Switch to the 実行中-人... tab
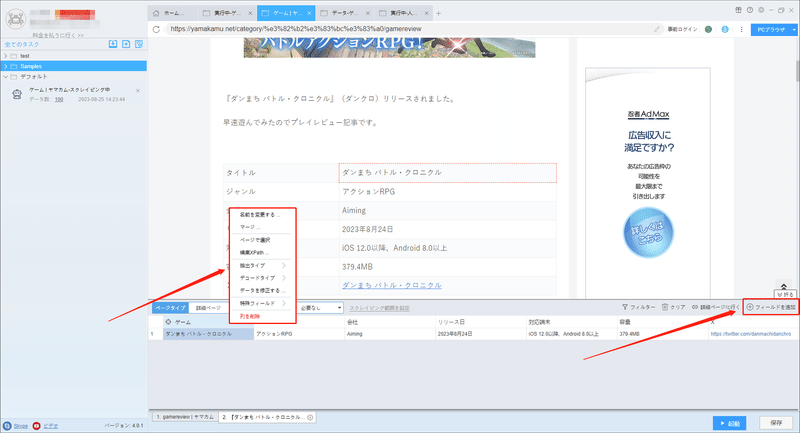Screen dimensions: 800x433 403,13
